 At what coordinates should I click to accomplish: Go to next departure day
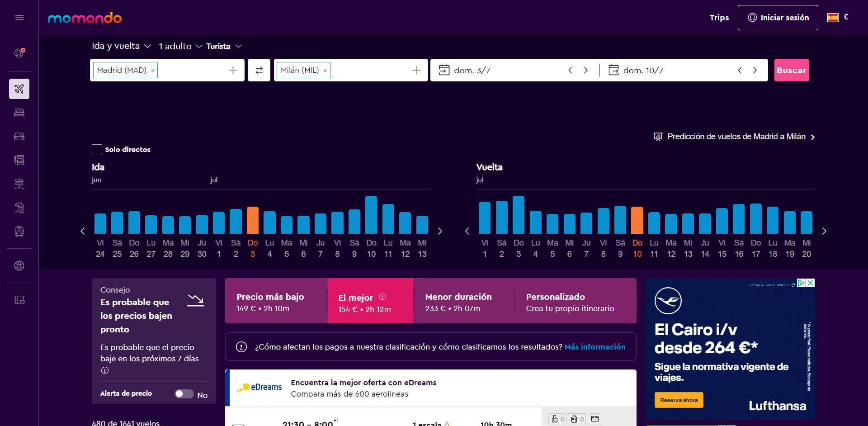586,70
